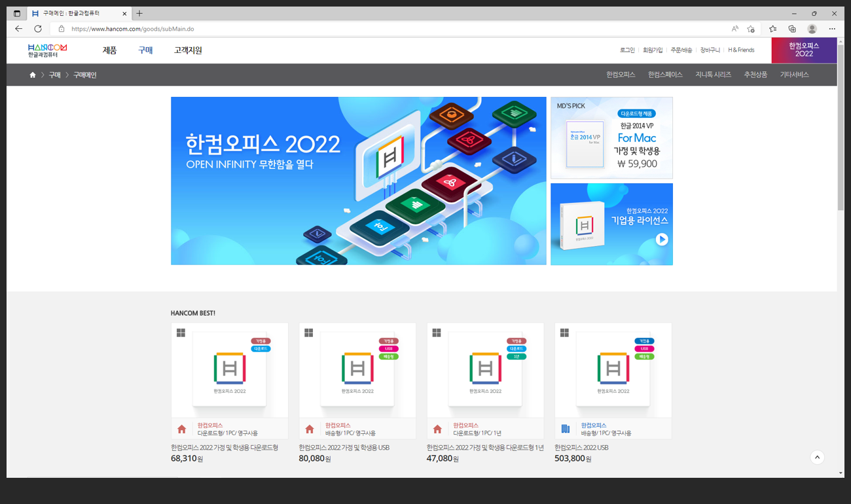Click the 로그인 link
The image size is (851, 504).
pyautogui.click(x=627, y=50)
